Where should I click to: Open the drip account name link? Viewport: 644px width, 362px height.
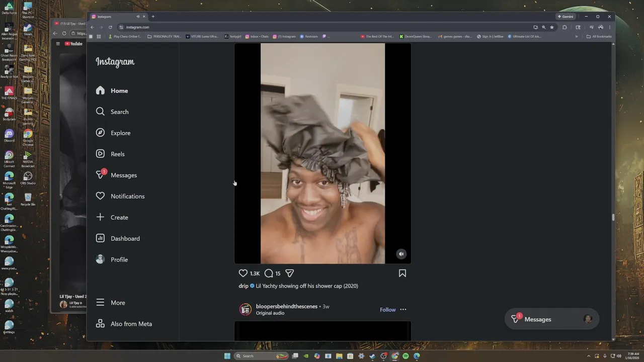coord(244,286)
